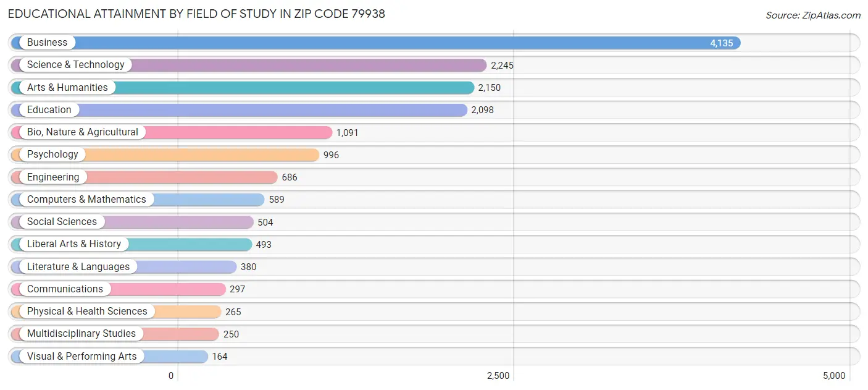Click the 5,000 axis tick label
Image resolution: width=868 pixels, height=390 pixels.
point(834,376)
